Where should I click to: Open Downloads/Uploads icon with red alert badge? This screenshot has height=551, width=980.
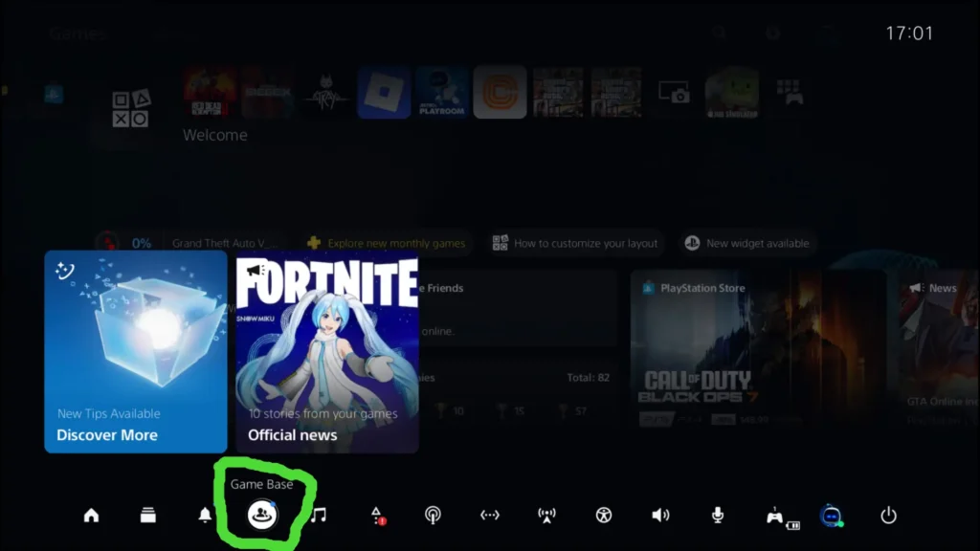pyautogui.click(x=377, y=516)
